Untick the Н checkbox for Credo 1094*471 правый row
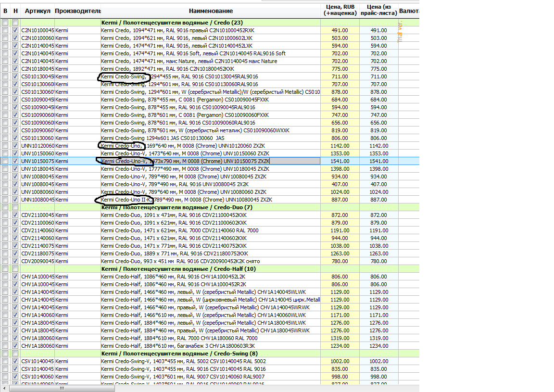 (15, 30)
